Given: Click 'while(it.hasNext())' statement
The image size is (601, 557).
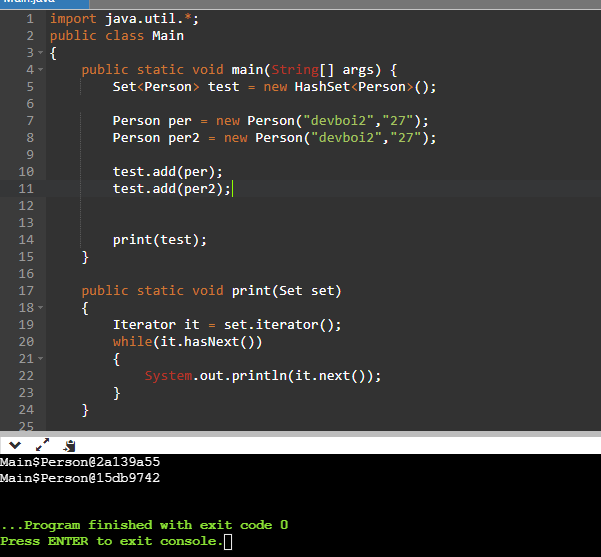Looking at the screenshot, I should pyautogui.click(x=187, y=342).
